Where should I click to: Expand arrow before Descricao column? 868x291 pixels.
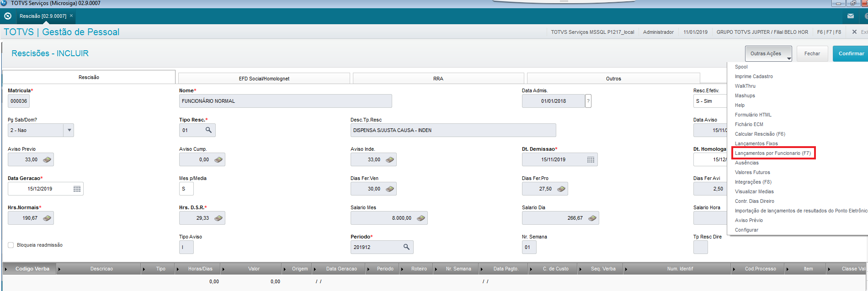click(59, 269)
